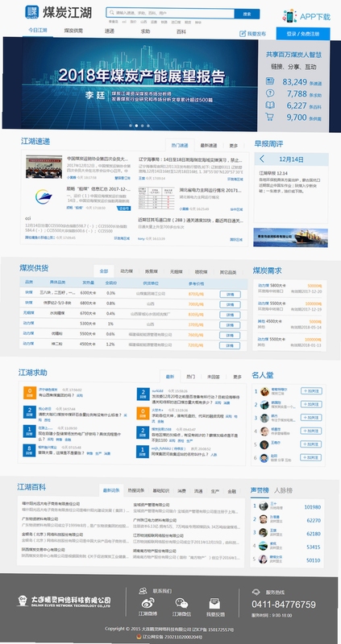Open the 船煤 ship logo thumbnail
The width and height of the screenshot is (341, 644).
[44, 196]
